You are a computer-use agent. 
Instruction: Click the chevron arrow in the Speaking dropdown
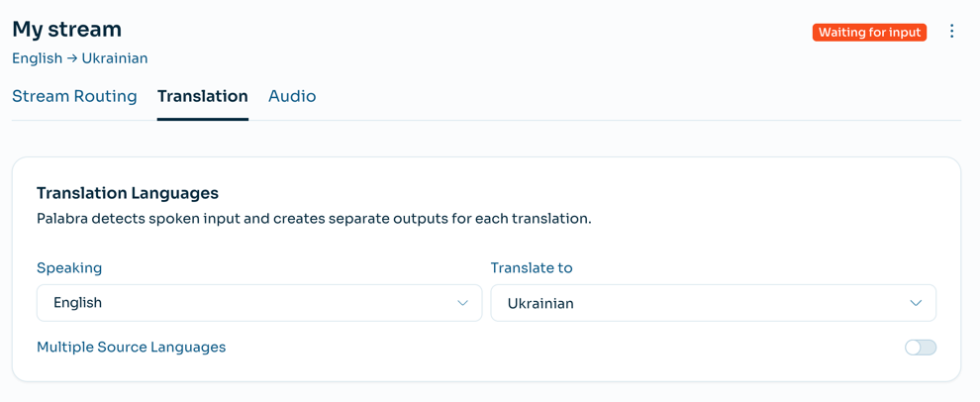[x=462, y=303]
